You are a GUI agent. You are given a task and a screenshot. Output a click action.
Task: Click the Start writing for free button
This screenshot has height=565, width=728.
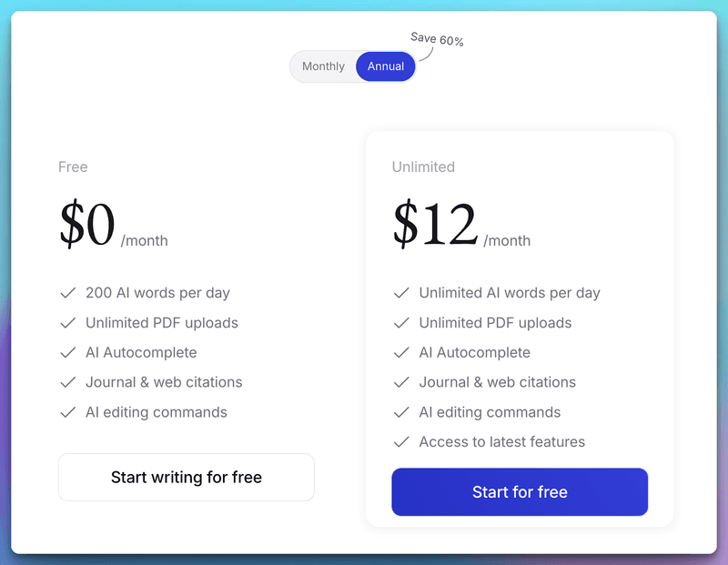coord(187,477)
